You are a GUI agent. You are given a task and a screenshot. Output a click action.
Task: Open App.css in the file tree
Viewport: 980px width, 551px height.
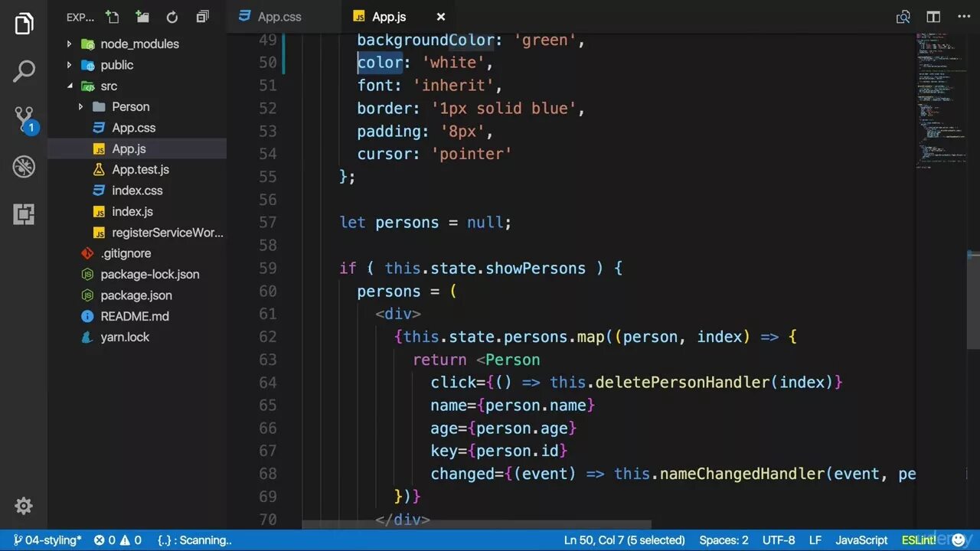pos(133,128)
